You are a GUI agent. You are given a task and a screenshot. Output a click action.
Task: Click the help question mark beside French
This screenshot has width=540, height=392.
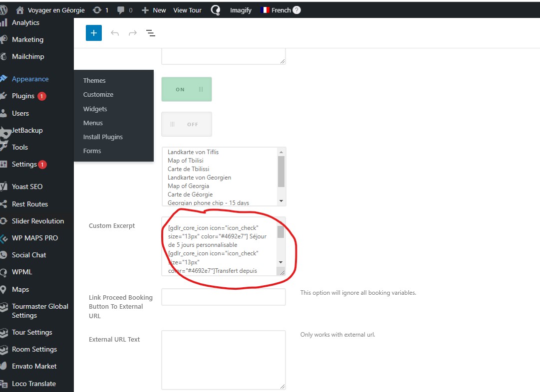(x=296, y=10)
